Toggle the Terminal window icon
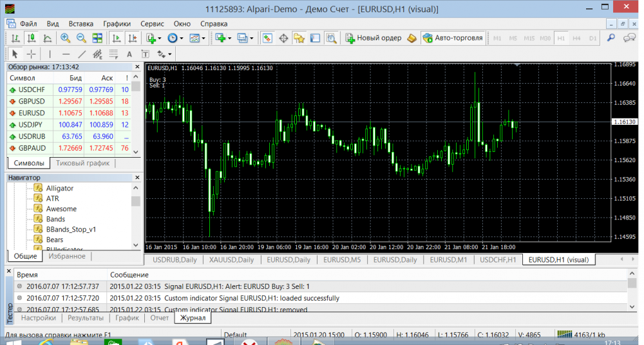The image size is (644, 345). click(x=315, y=38)
